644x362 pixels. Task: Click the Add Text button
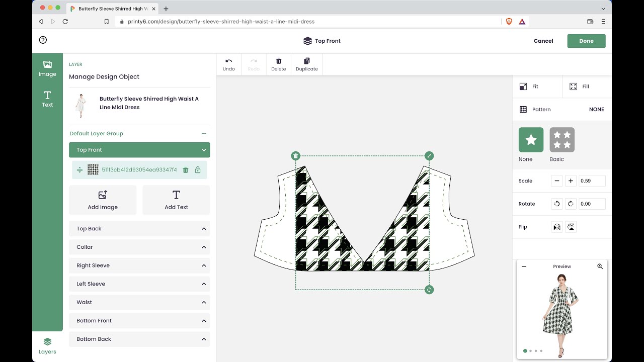tap(176, 200)
